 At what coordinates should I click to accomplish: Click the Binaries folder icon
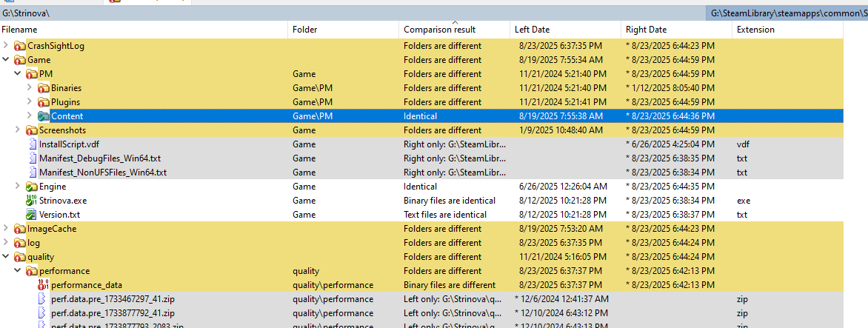43,88
